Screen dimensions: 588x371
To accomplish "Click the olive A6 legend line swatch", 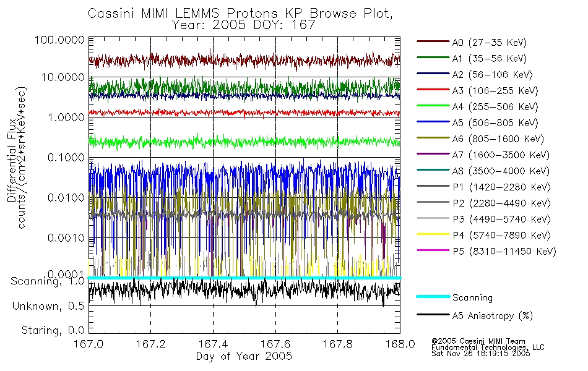I will (x=433, y=138).
